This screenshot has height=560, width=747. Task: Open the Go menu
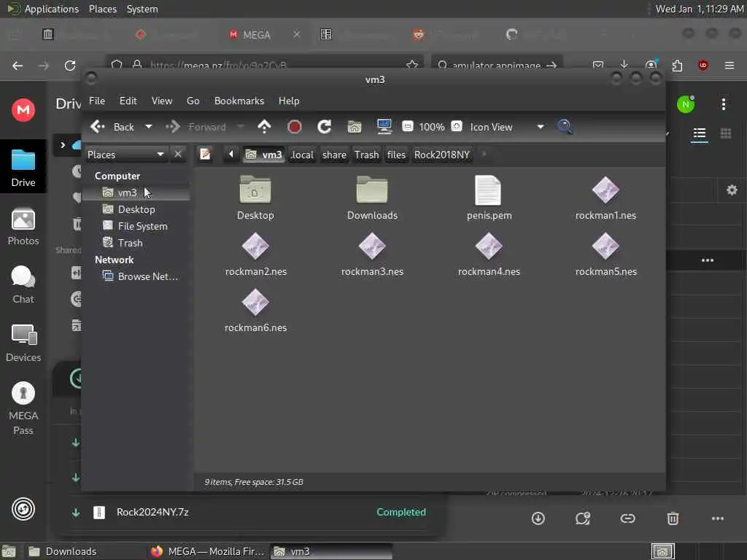coord(193,101)
